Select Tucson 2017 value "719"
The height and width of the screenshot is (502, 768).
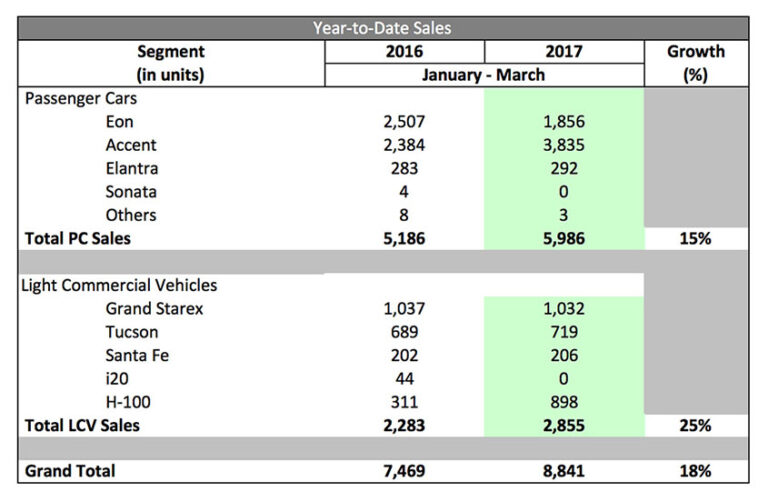click(564, 332)
